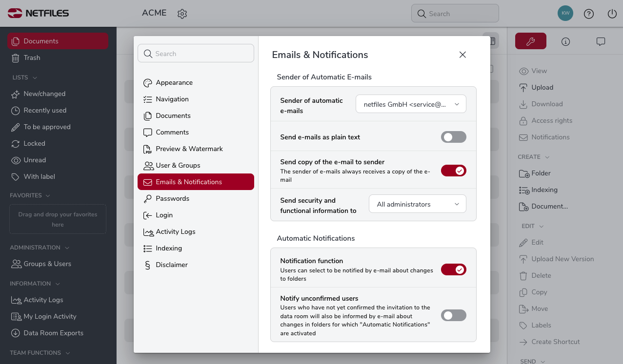Image resolution: width=623 pixels, height=364 pixels.
Task: Open the All administrators dropdown
Action: point(418,204)
